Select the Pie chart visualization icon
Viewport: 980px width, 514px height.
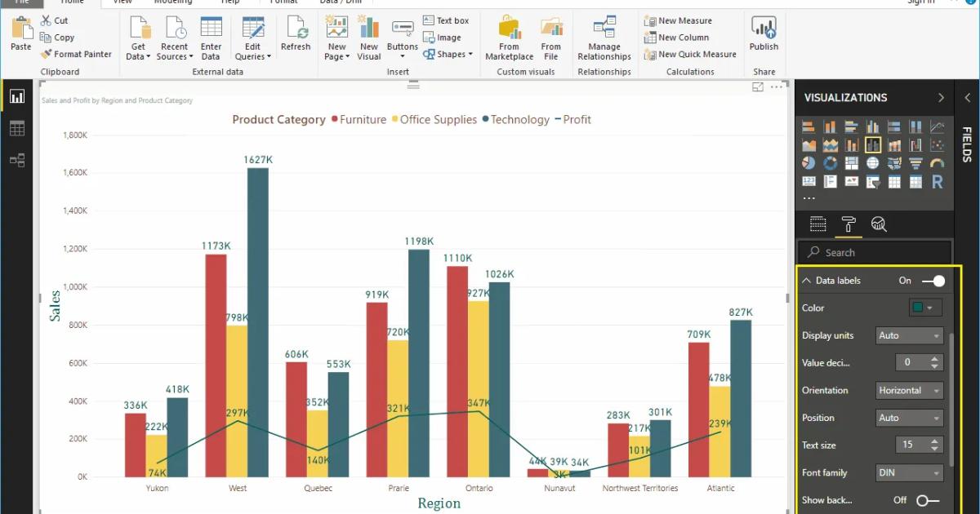[x=809, y=162]
